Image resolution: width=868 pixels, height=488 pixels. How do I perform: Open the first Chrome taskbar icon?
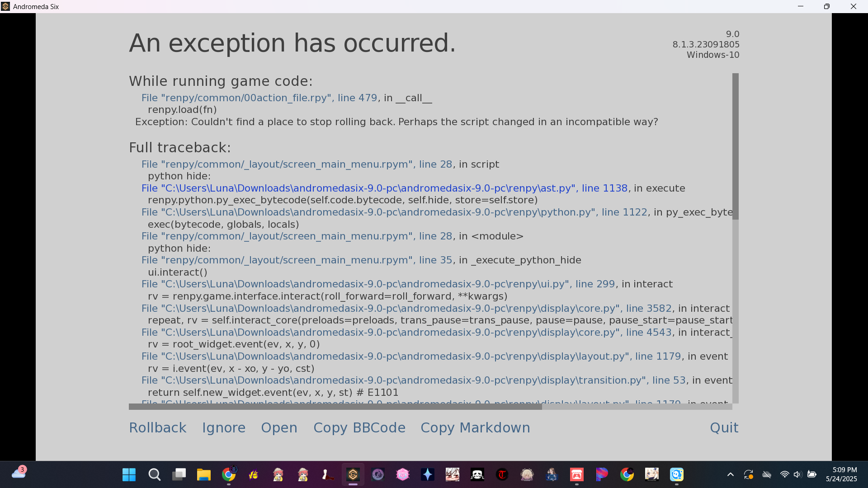(229, 474)
